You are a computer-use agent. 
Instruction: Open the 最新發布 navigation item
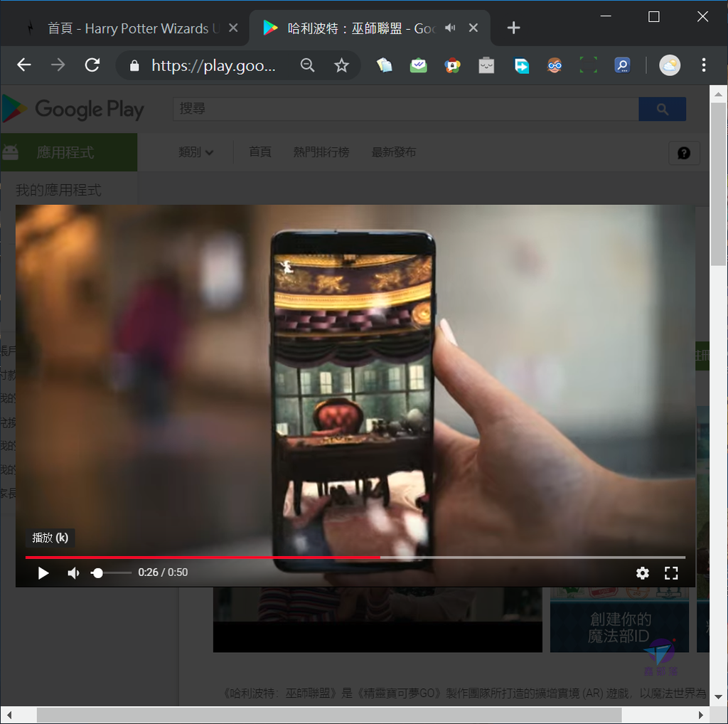tap(394, 152)
